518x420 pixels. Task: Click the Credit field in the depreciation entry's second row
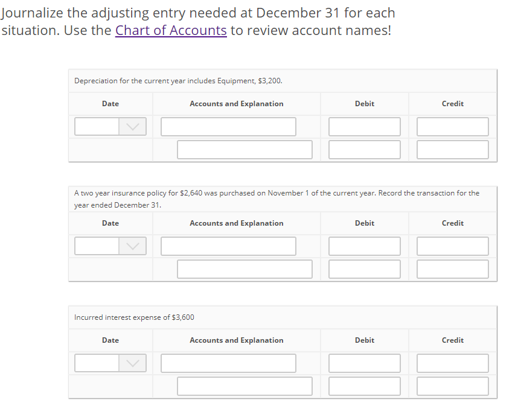coord(452,149)
